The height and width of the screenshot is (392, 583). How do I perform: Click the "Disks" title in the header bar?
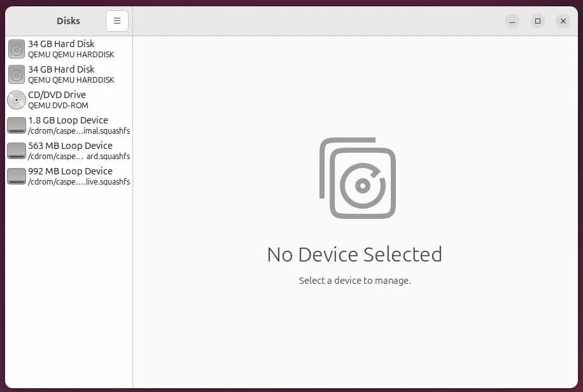(x=68, y=21)
